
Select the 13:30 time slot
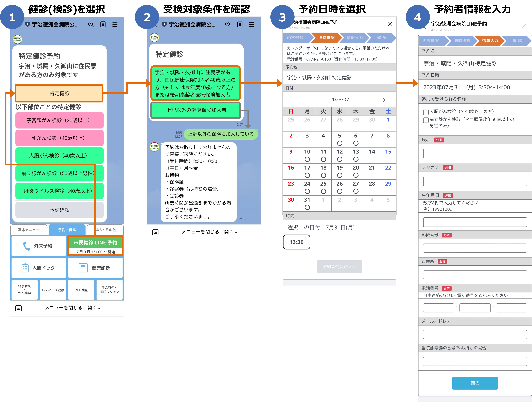(297, 242)
